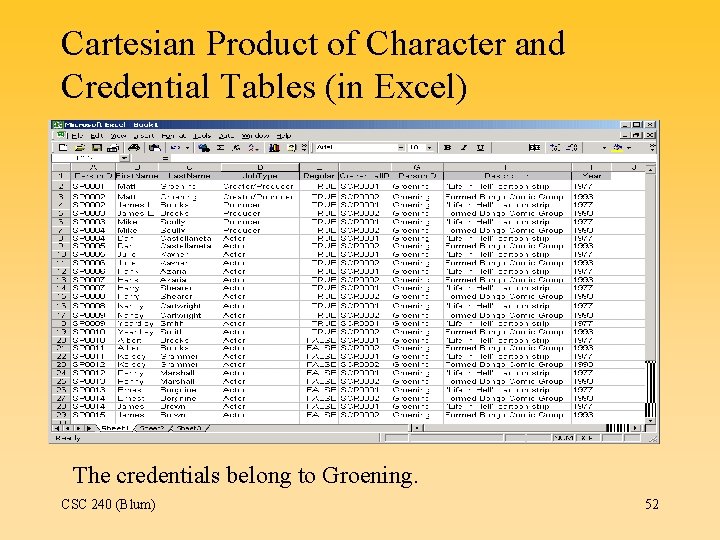Click the Sort Ascending icon
This screenshot has width=720, height=540.
(253, 148)
